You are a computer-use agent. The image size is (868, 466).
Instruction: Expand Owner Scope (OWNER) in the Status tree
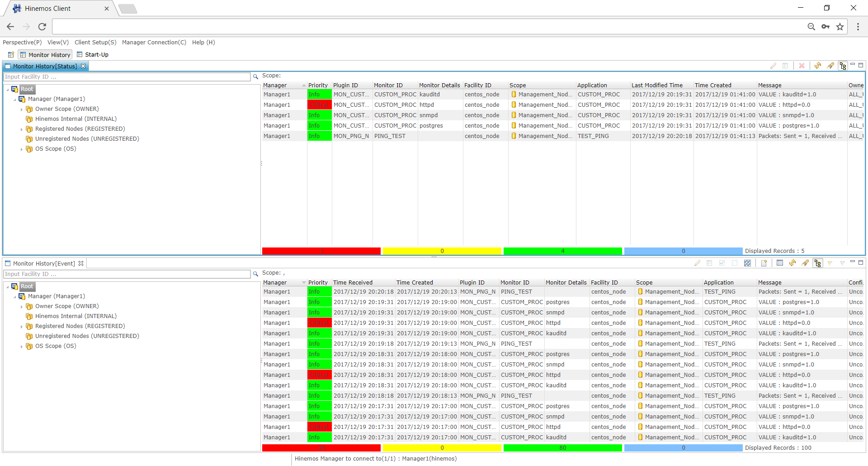coord(22,109)
